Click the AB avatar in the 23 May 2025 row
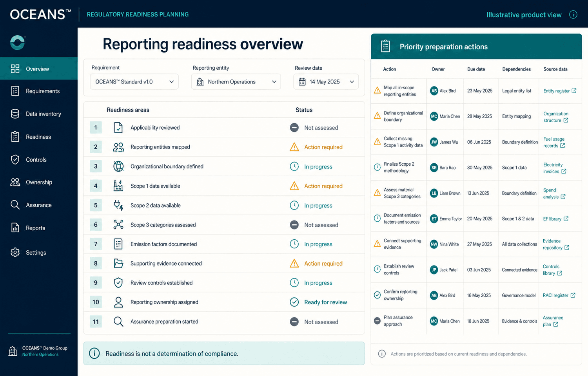588x376 pixels. [434, 90]
